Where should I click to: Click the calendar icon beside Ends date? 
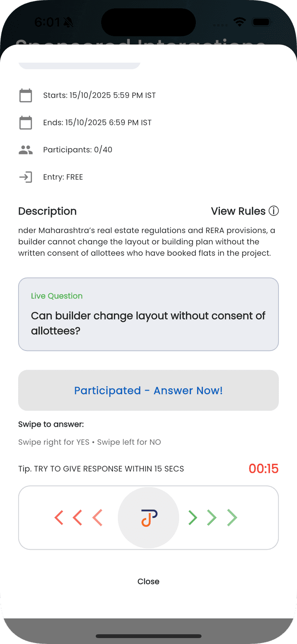26,123
